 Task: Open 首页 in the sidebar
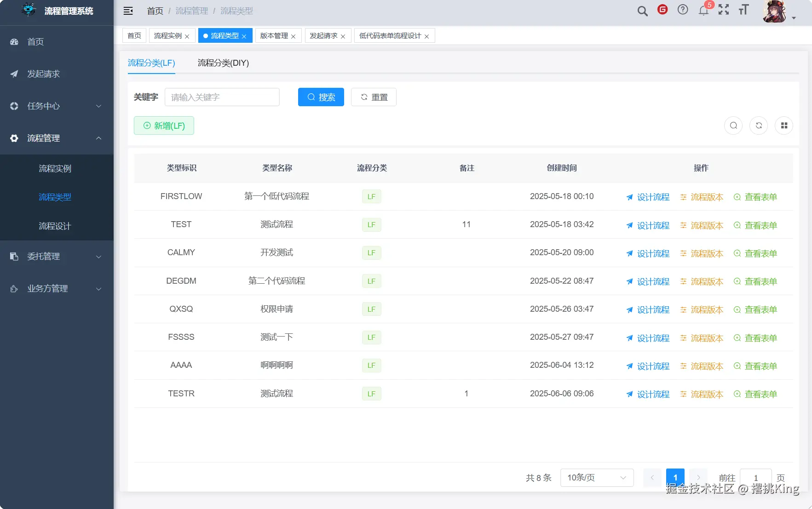click(57, 42)
